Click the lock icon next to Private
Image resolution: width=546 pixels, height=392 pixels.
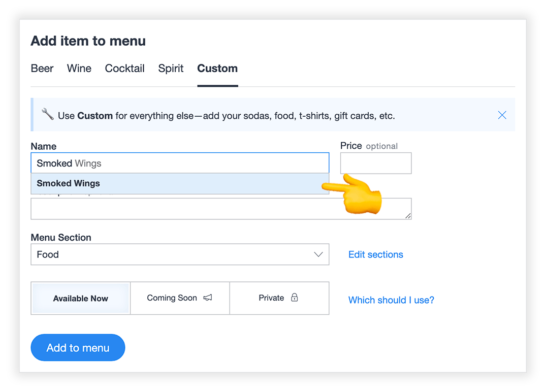tap(294, 298)
